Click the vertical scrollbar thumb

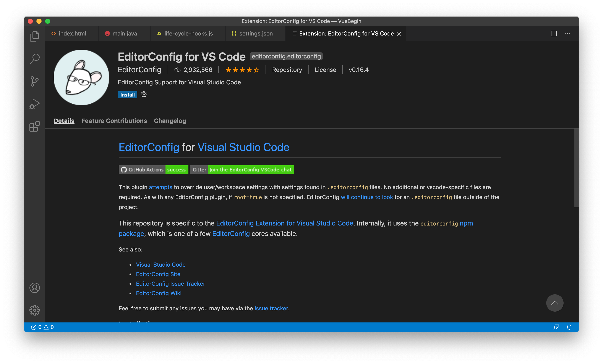pyautogui.click(x=576, y=168)
